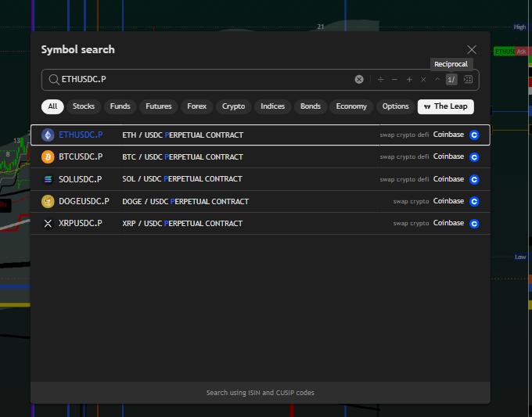Pick the DOGEUSDC.P search result

coord(261,202)
